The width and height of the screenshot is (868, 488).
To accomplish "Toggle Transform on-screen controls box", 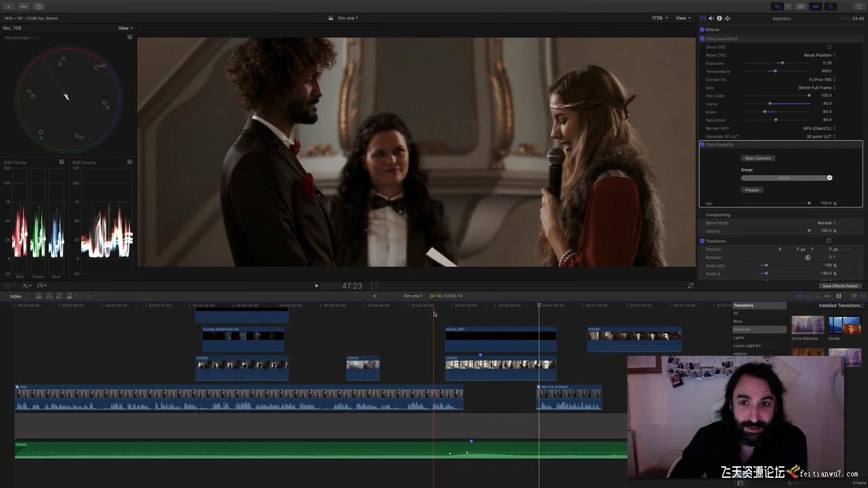I will (829, 241).
